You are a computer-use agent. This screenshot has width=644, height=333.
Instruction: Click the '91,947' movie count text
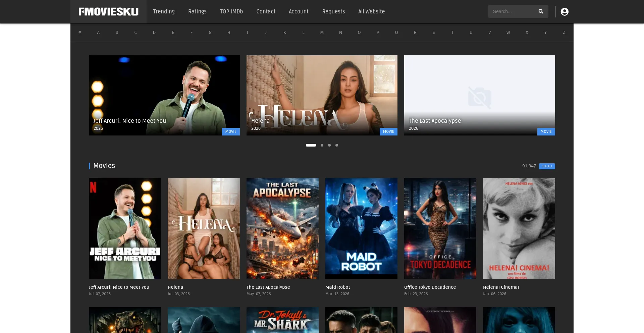coord(529,166)
